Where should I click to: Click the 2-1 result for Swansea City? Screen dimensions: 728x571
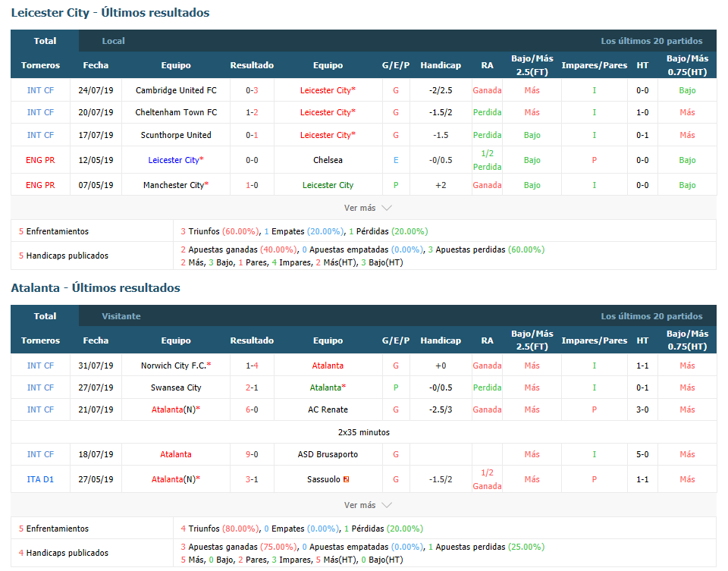click(x=252, y=387)
